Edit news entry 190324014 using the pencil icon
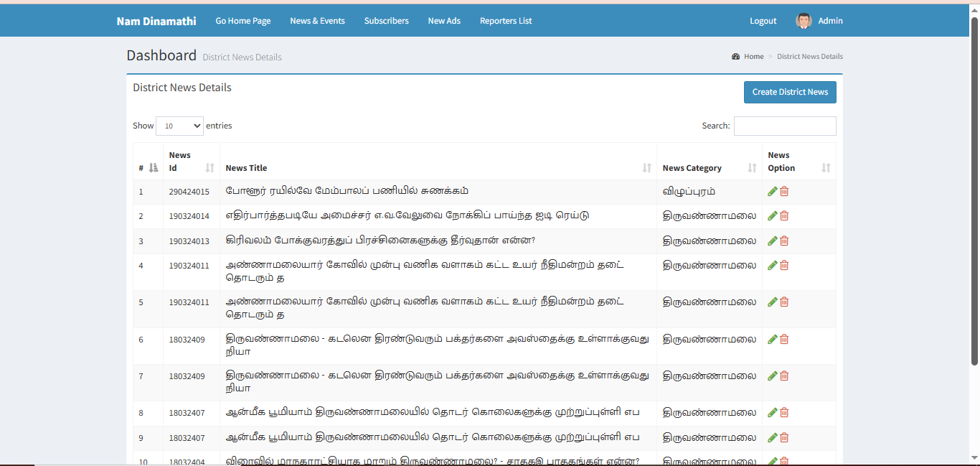The image size is (980, 466). click(773, 216)
